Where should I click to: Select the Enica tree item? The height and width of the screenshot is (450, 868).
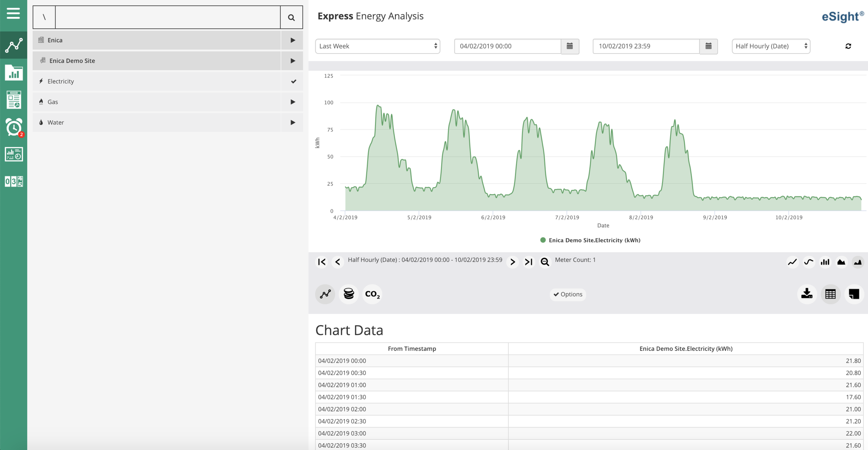(157, 40)
